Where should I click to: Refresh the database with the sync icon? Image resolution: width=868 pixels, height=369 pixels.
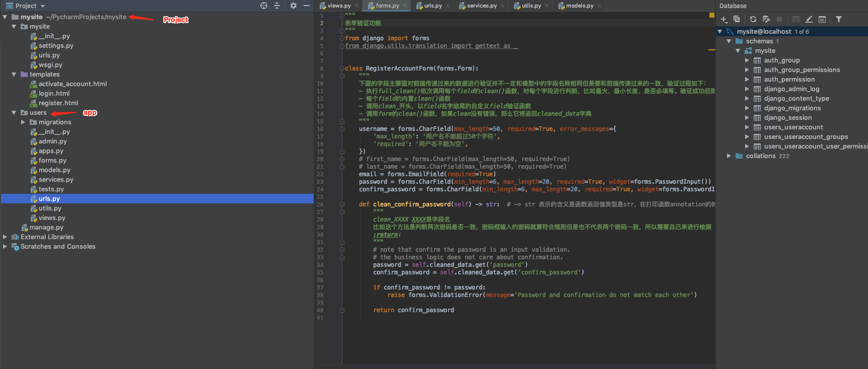point(753,19)
